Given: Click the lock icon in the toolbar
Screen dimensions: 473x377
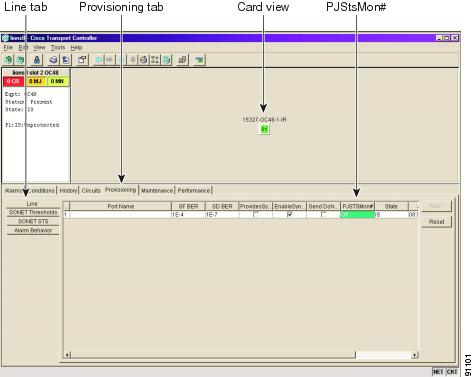Looking at the screenshot, I should coord(37,60).
